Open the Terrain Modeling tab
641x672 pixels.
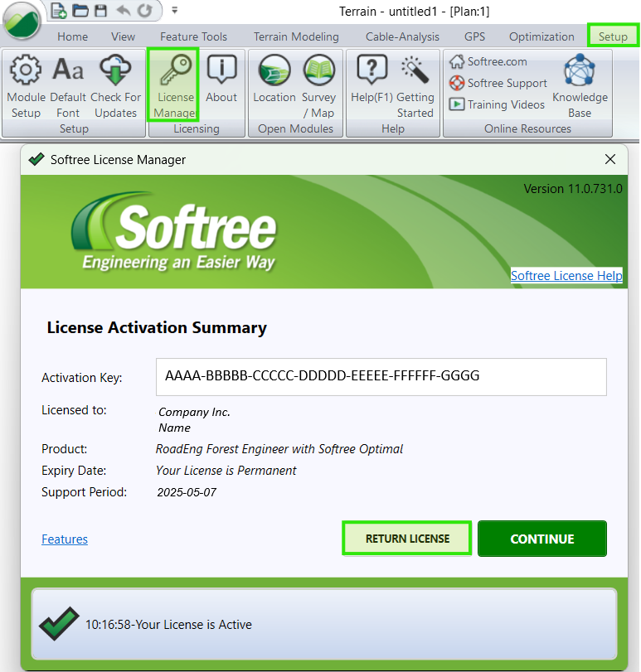[x=296, y=36]
